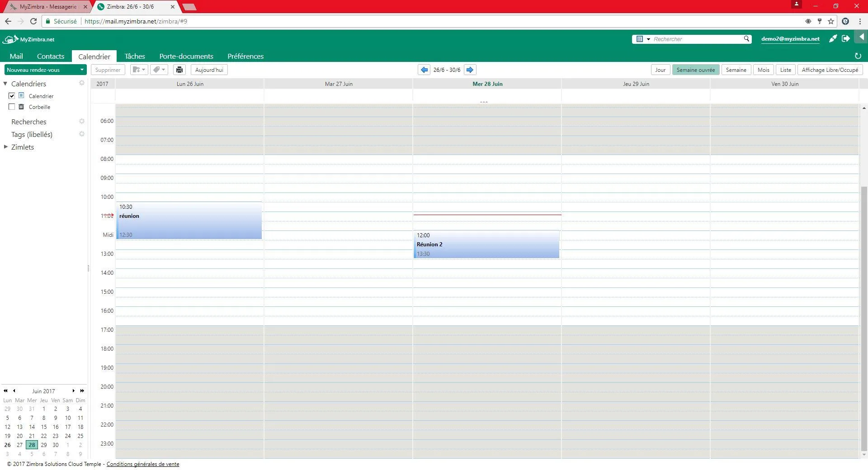868x470 pixels.
Task: Expand the all-day area handle dots
Action: point(484,102)
